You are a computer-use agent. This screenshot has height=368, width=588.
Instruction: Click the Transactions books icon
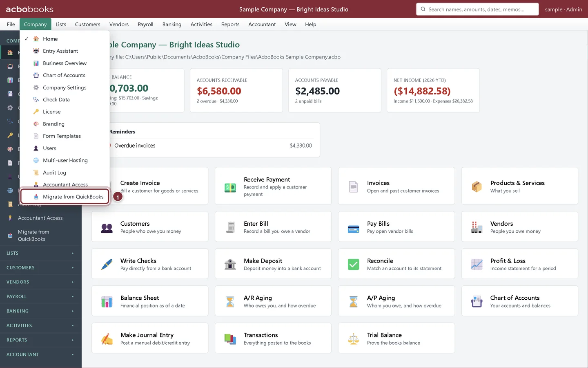pyautogui.click(x=230, y=339)
